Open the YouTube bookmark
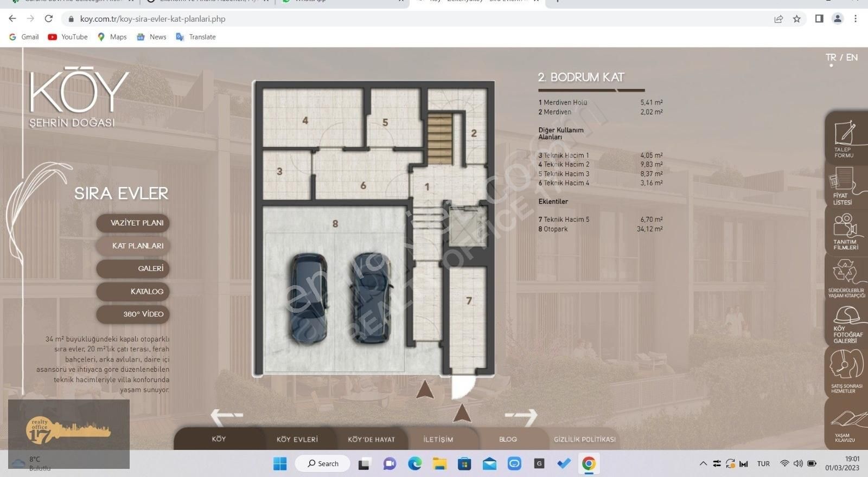Screen dimensions: 868x477 pyautogui.click(x=68, y=37)
